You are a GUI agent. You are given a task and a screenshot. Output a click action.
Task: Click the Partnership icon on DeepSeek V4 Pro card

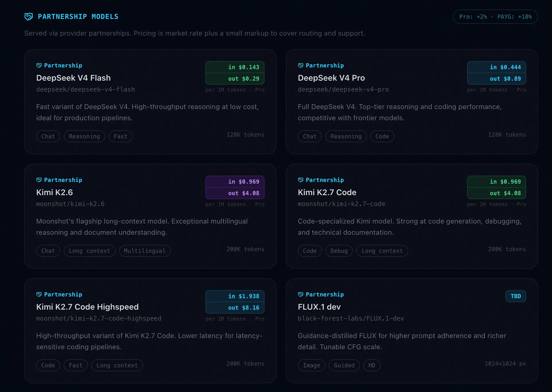pyautogui.click(x=301, y=65)
